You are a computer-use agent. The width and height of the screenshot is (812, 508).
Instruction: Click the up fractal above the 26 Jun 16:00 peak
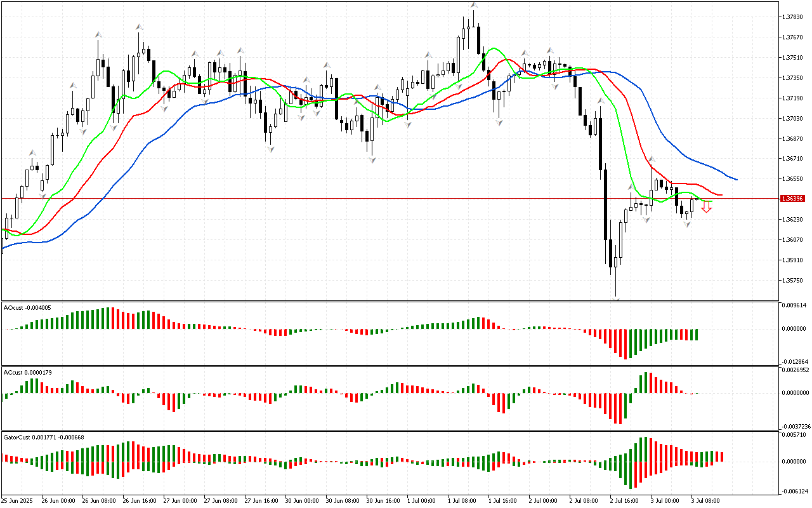click(x=139, y=27)
